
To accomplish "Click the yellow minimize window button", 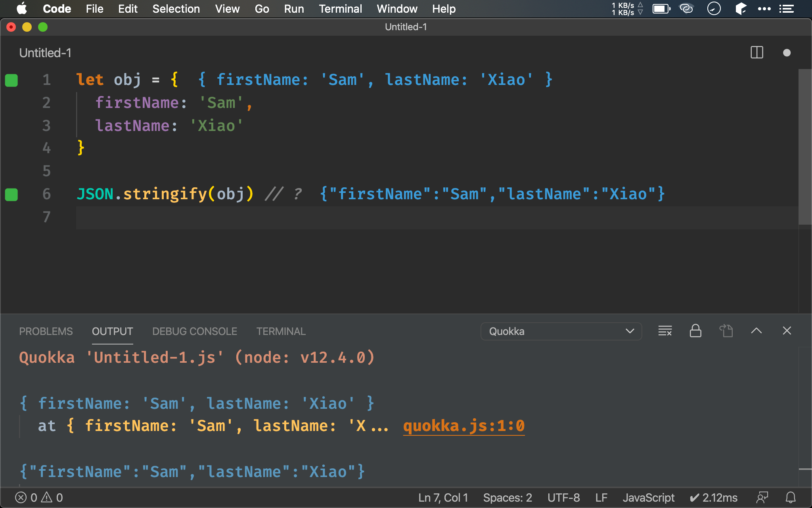I will (x=27, y=27).
